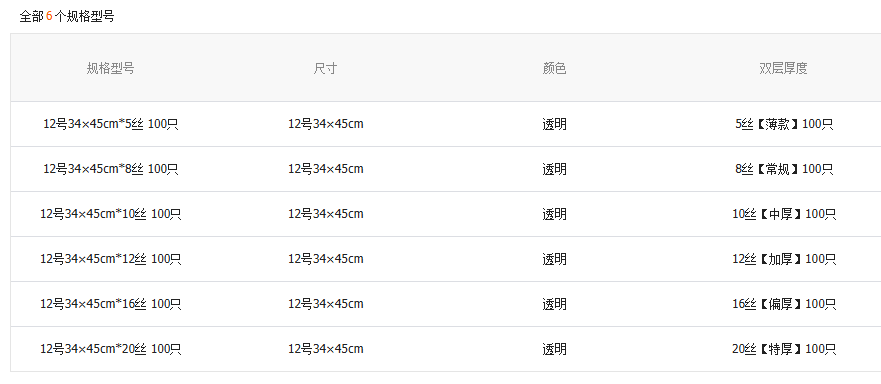The width and height of the screenshot is (881, 384).
Task: Click the size cell in the 10丝 row
Action: [x=326, y=214]
